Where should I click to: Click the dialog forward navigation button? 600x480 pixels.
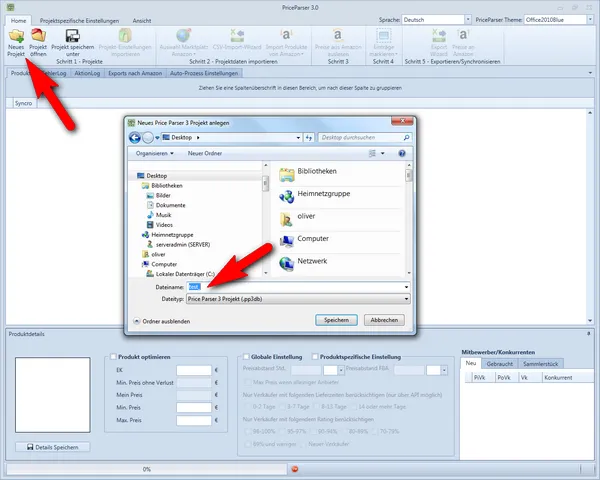pyautogui.click(x=148, y=137)
